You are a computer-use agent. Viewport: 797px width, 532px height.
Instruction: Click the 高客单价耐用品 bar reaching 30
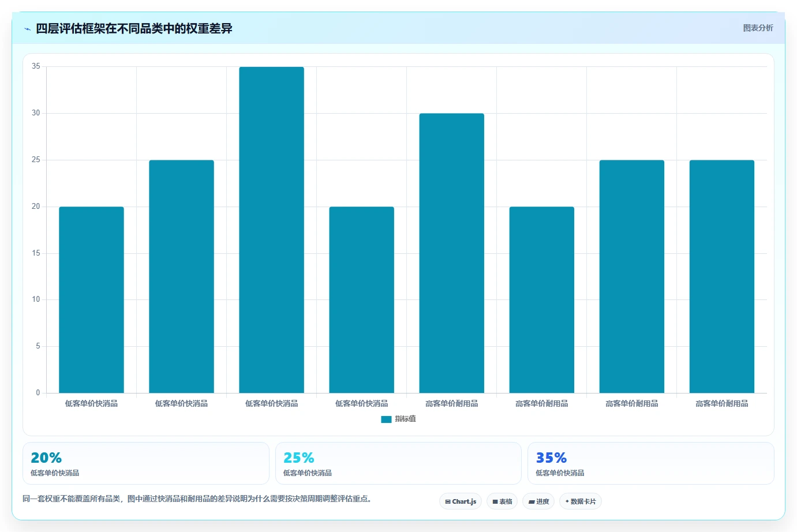451,253
